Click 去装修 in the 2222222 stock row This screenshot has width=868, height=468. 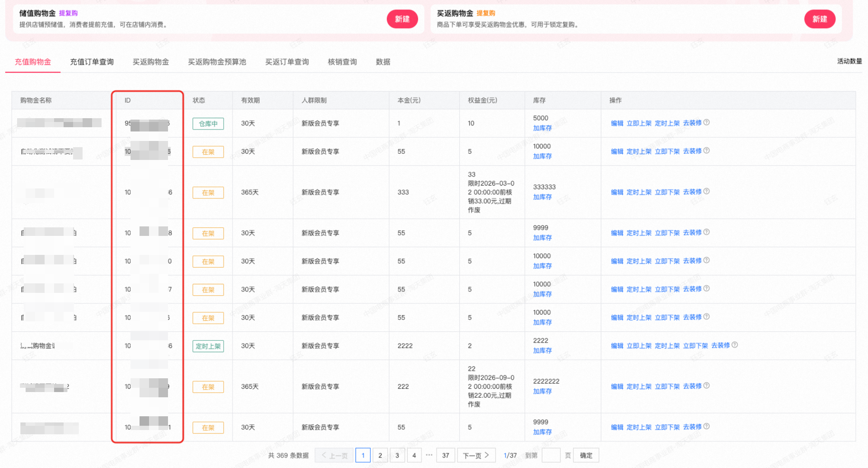pyautogui.click(x=692, y=386)
